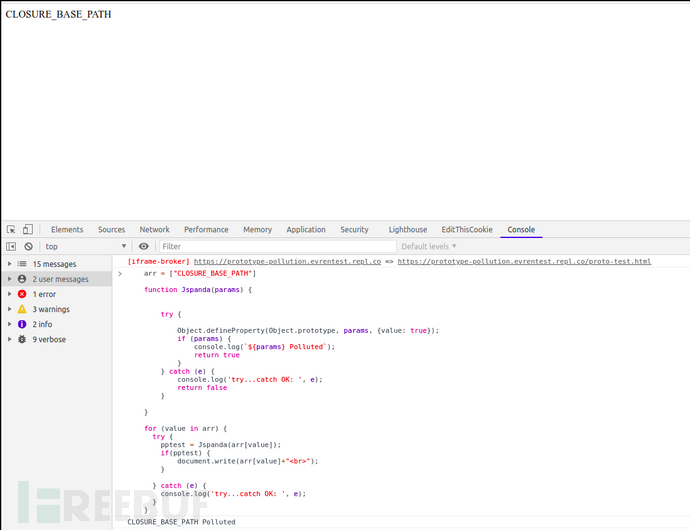Expand the console input entry chevron
This screenshot has width=690, height=530.
120,273
